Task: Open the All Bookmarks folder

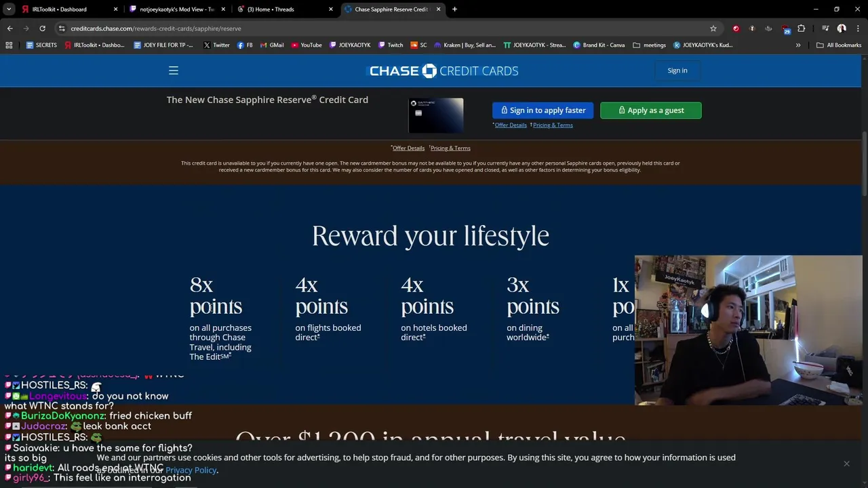Action: click(x=839, y=45)
